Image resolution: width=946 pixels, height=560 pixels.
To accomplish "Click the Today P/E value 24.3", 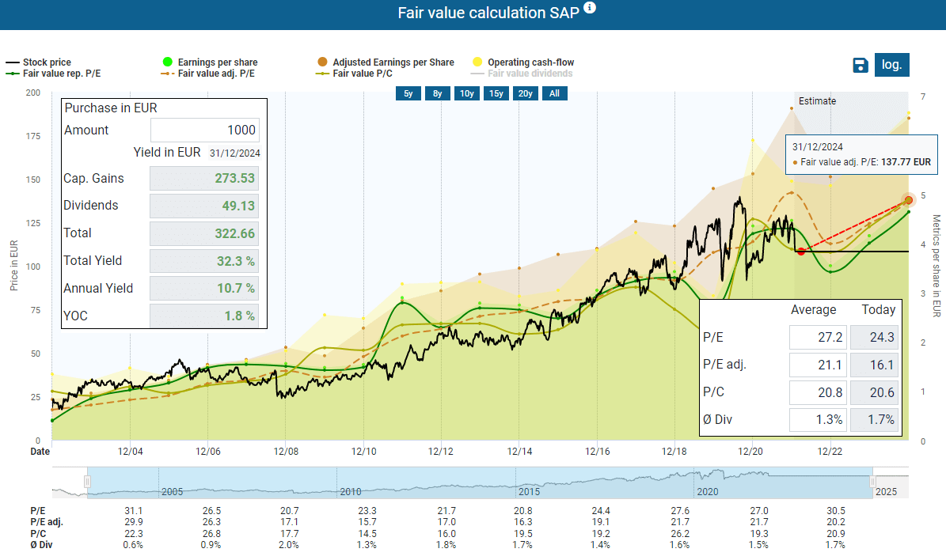I will pyautogui.click(x=874, y=338).
